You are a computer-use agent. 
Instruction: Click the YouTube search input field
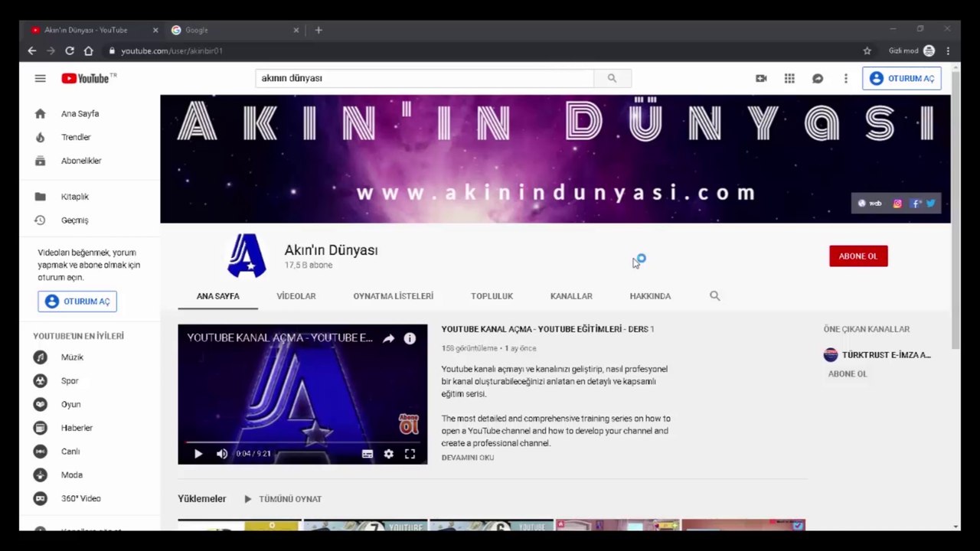[425, 78]
